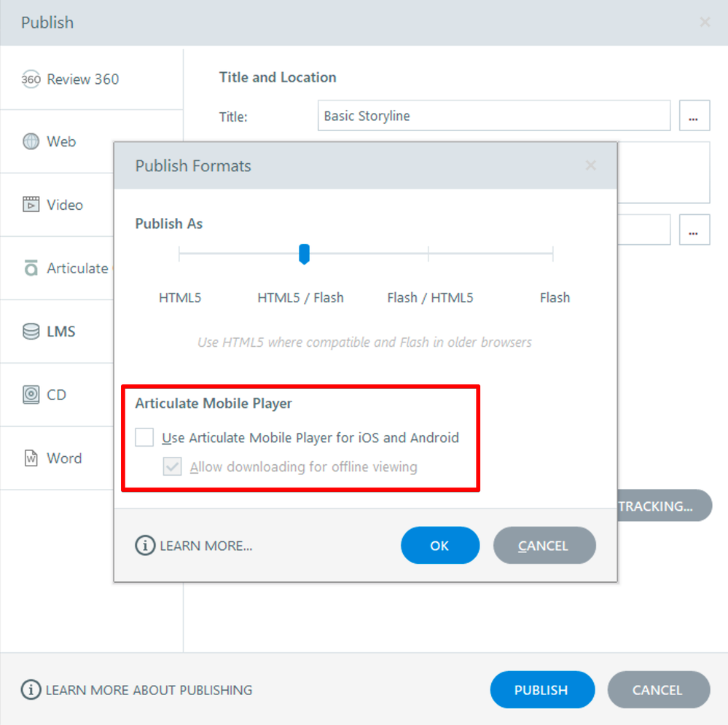This screenshot has width=728, height=725.
Task: Click the CD disc icon
Action: (31, 395)
